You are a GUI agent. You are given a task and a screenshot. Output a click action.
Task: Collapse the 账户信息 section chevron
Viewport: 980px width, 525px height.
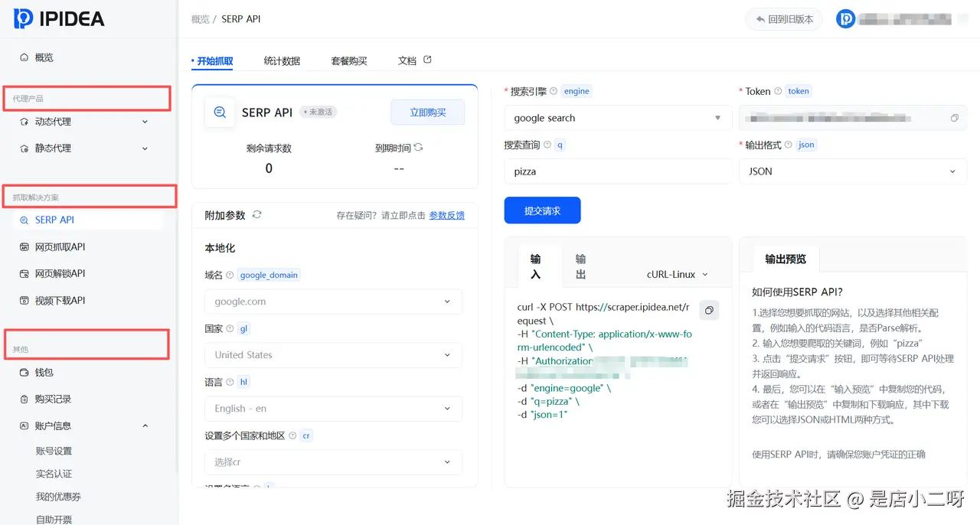(145, 426)
